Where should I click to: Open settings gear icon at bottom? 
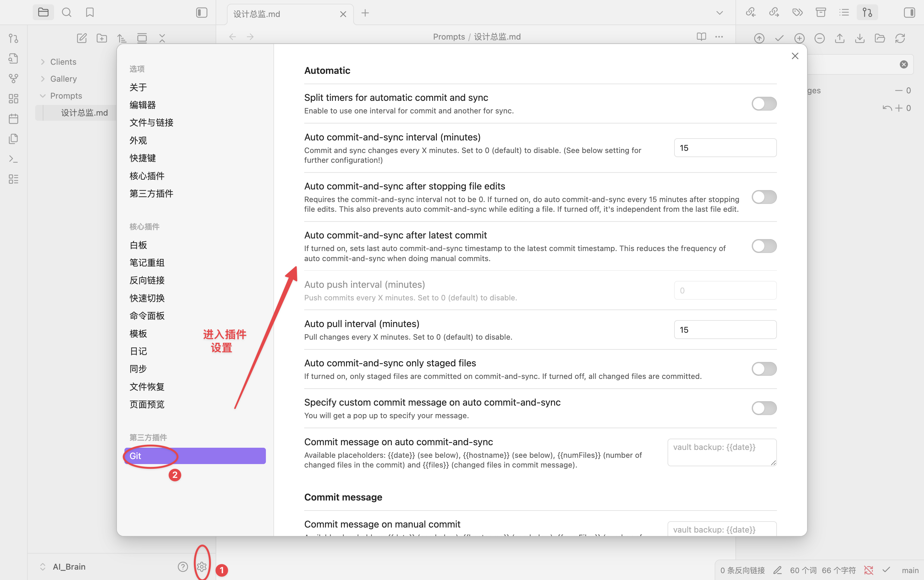pyautogui.click(x=202, y=566)
